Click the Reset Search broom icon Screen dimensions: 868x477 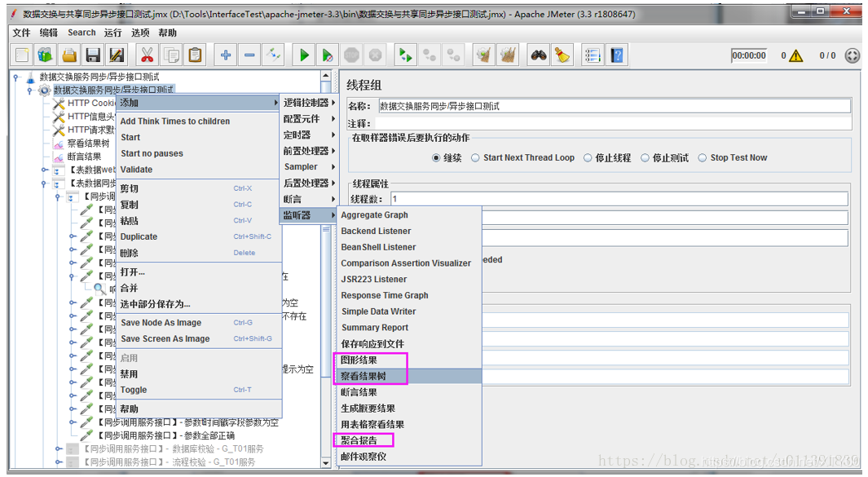click(562, 55)
